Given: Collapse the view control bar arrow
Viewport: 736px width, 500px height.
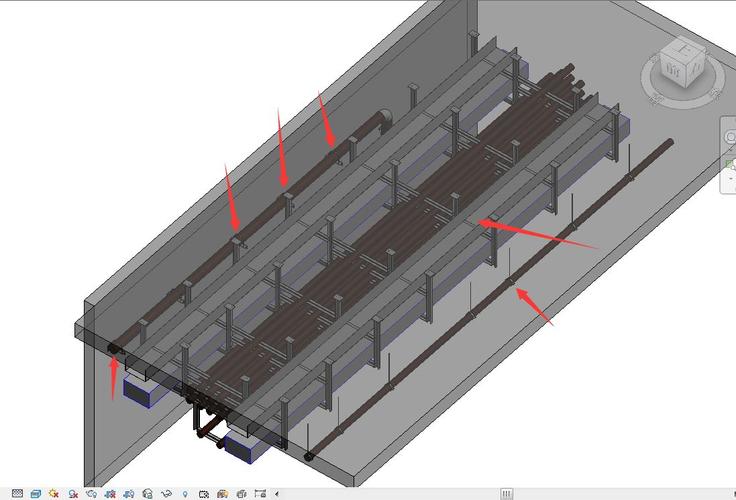Looking at the screenshot, I should (x=277, y=494).
